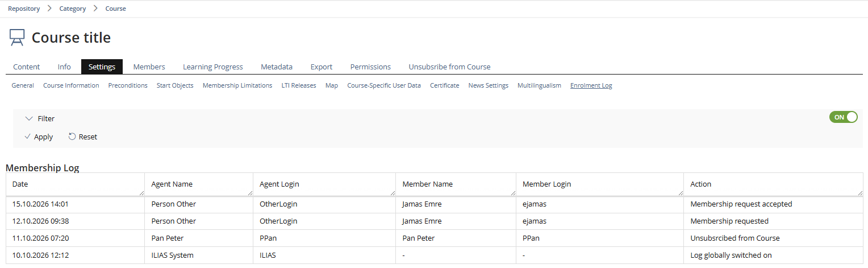Screen dimensions: 868x268
Task: Switch off the filter ON toggle
Action: pyautogui.click(x=844, y=117)
